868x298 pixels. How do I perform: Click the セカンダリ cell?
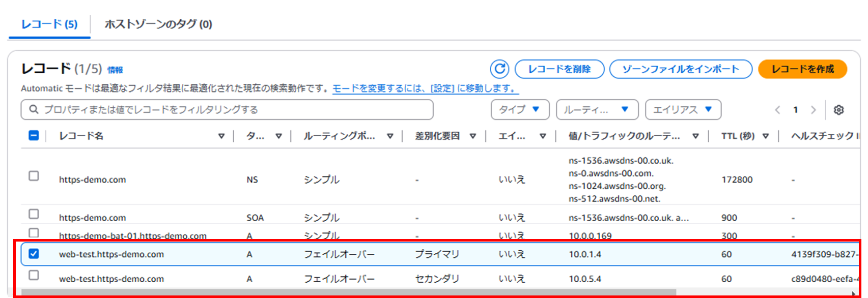[x=437, y=279]
